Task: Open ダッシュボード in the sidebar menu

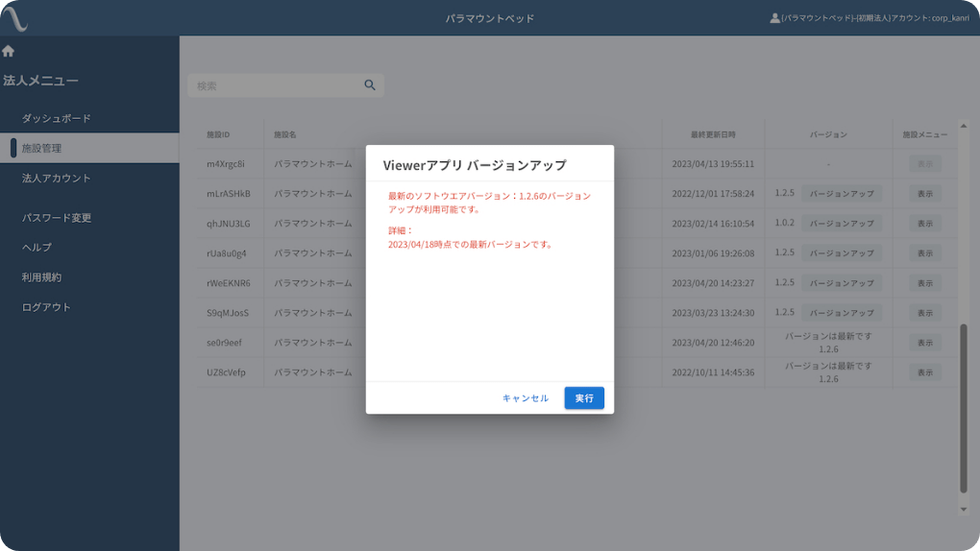Action: pyautogui.click(x=57, y=118)
